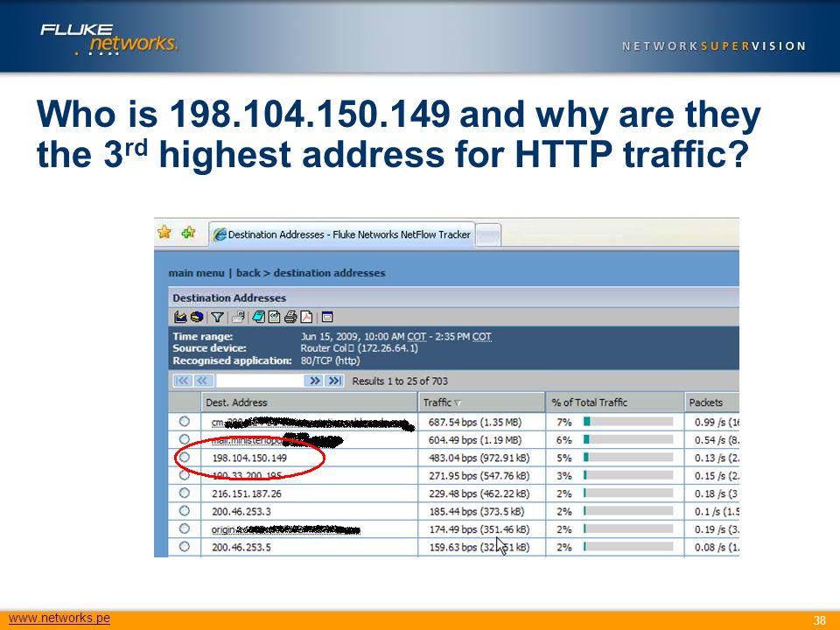Click the Add to Favorites green plus star
This screenshot has width=840, height=630.
(189, 233)
